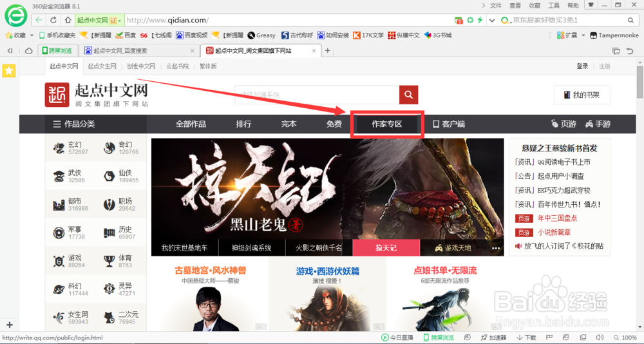Click the red gift icon in address bar
Screen dimensions: 644x344
[x=459, y=20]
